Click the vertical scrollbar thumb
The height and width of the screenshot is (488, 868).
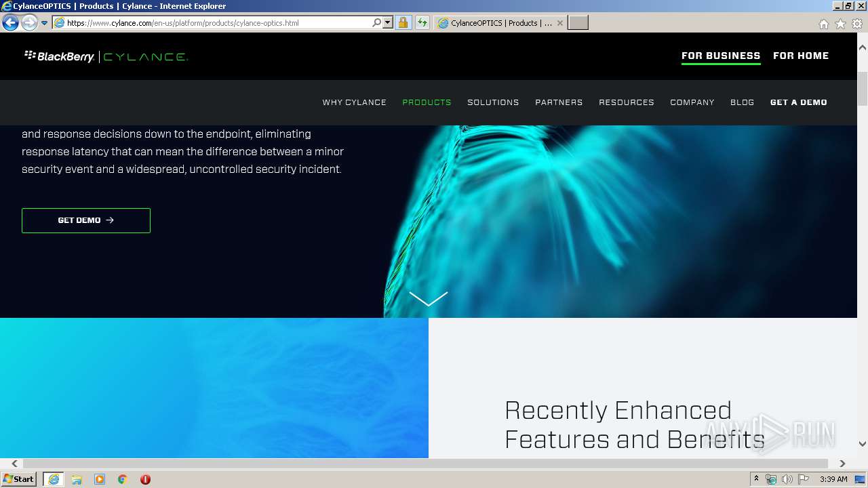coord(863,89)
